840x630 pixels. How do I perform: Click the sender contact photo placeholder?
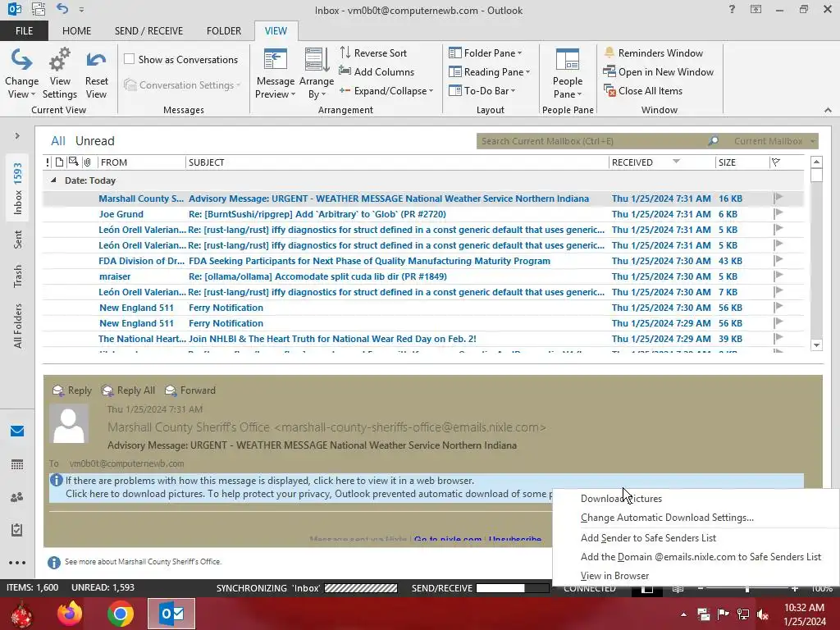coord(69,423)
